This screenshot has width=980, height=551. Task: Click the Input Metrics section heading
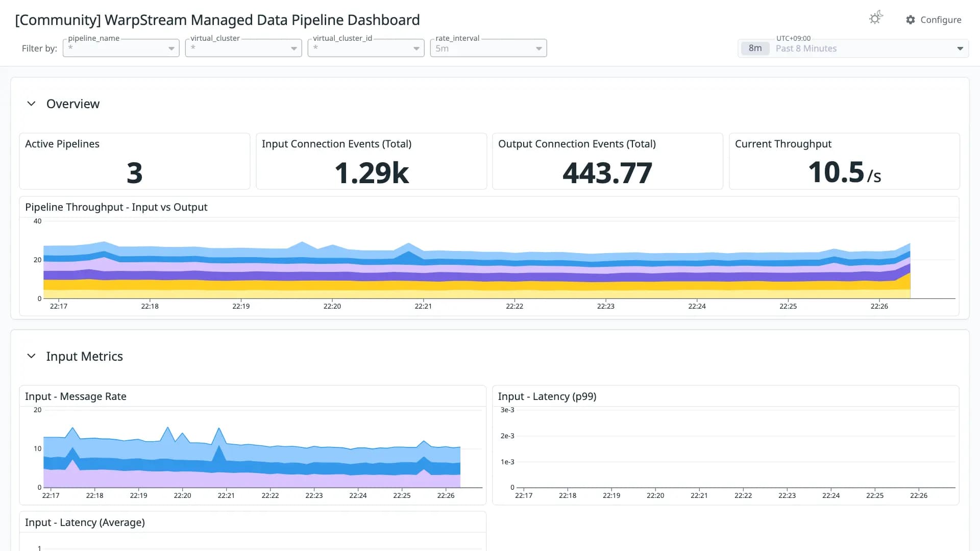point(85,356)
